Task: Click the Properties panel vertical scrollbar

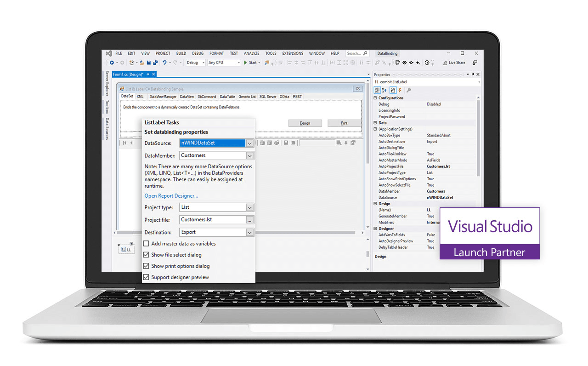Action: tap(478, 138)
